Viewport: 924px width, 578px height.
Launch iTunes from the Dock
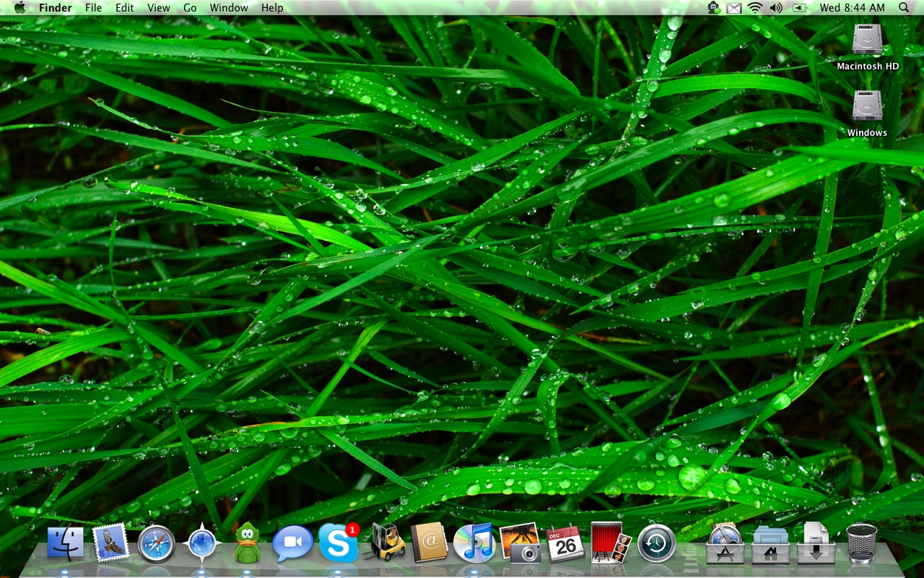click(474, 543)
